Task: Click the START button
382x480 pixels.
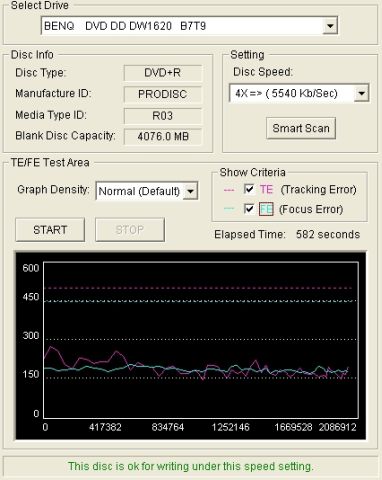Action: click(x=50, y=230)
